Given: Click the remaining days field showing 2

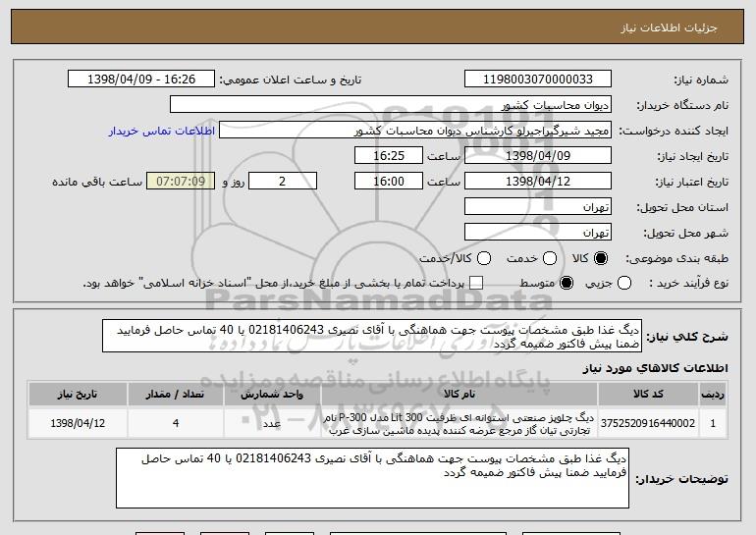Looking at the screenshot, I should (283, 182).
